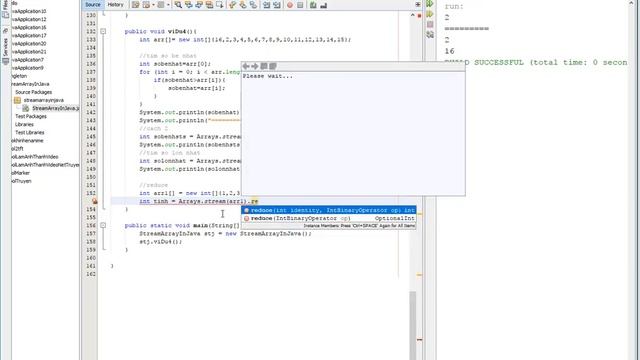Re-run project with green arrow in Output
This screenshot has width=640, height=360.
click(430, 4)
